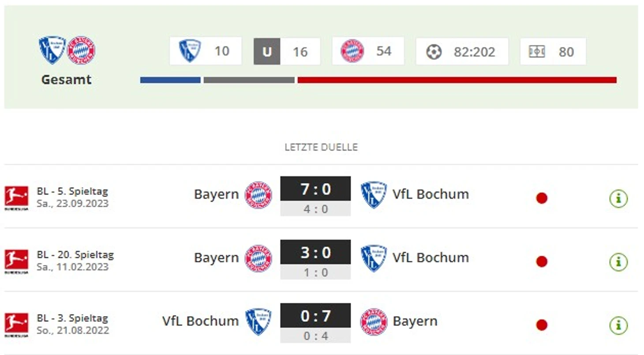Image resolution: width=644 pixels, height=355 pixels.
Task: Click the Bayern crest in the 7:0 match
Action: (258, 195)
